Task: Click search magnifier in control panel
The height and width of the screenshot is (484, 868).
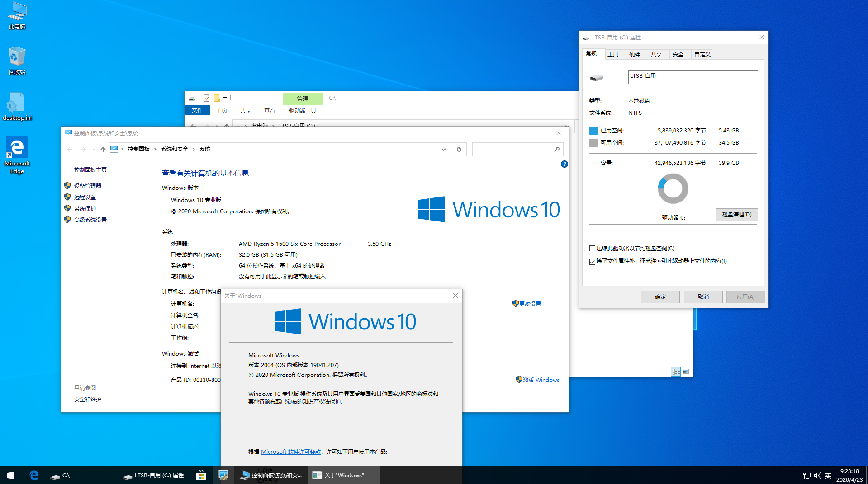Action: [557, 149]
